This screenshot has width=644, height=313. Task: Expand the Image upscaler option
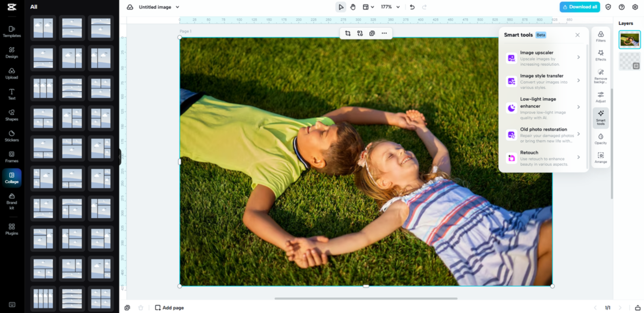click(x=578, y=57)
